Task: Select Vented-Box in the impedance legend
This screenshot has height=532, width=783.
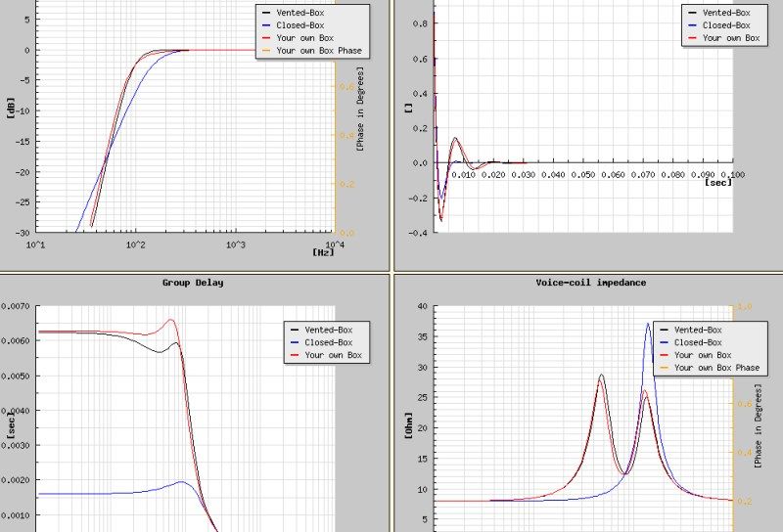Action: coord(698,330)
